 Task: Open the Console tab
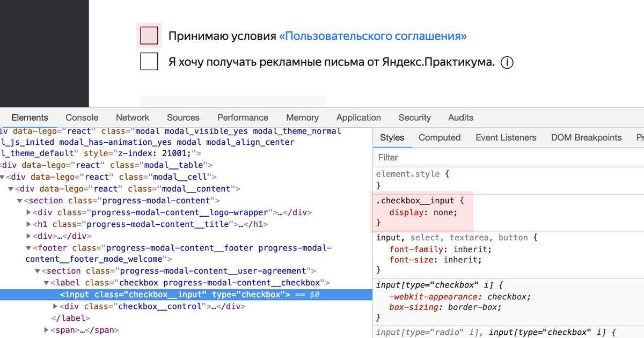click(82, 117)
